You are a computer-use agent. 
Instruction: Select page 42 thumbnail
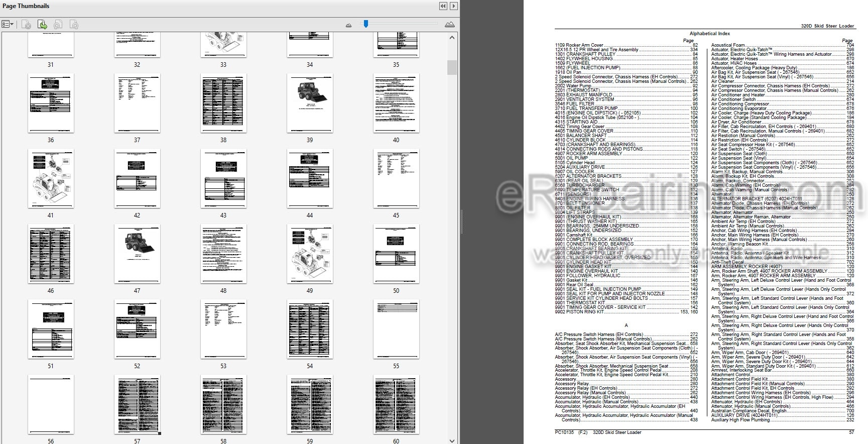137,178
